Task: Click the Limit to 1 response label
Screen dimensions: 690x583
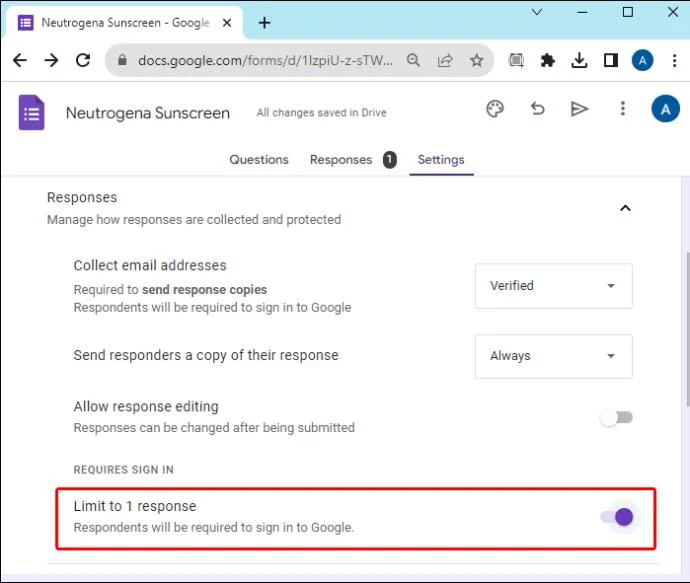Action: (x=135, y=506)
